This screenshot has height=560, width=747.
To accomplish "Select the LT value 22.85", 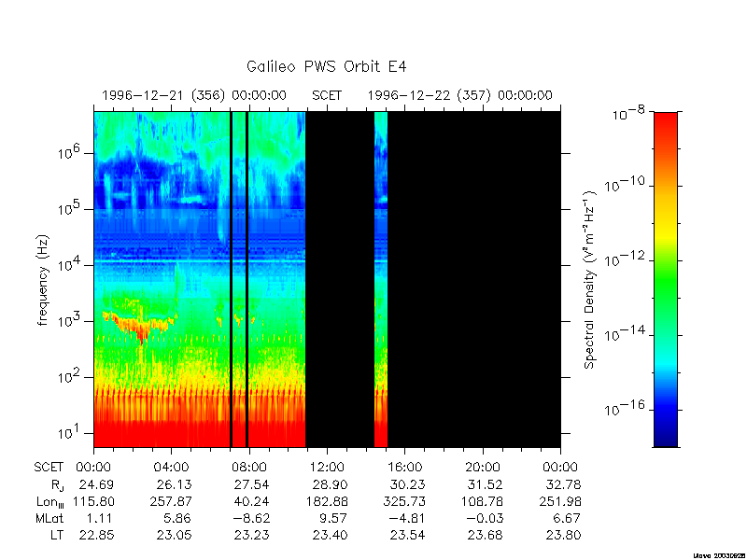I will pyautogui.click(x=97, y=535).
